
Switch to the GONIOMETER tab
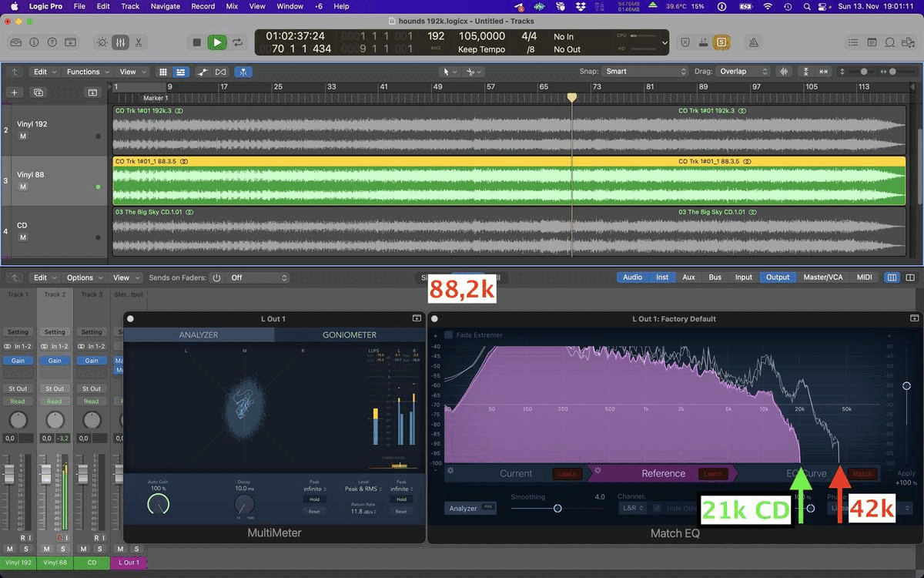(350, 334)
